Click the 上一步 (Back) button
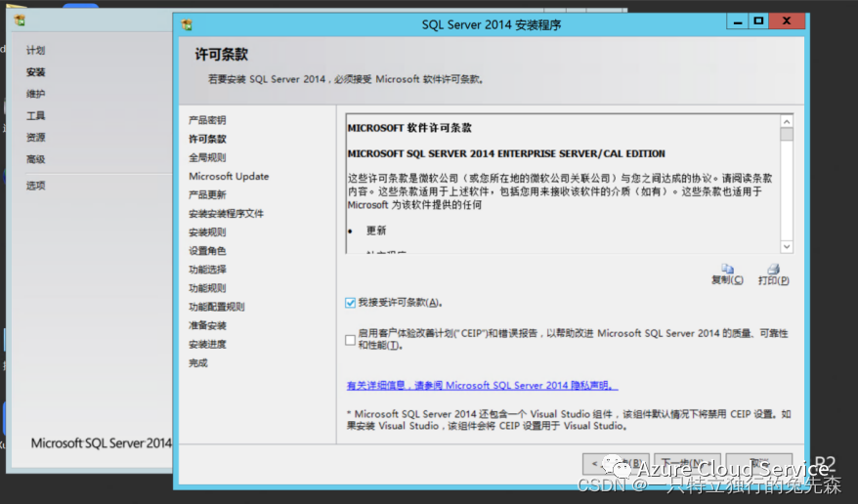The height and width of the screenshot is (504, 858). coord(616,464)
